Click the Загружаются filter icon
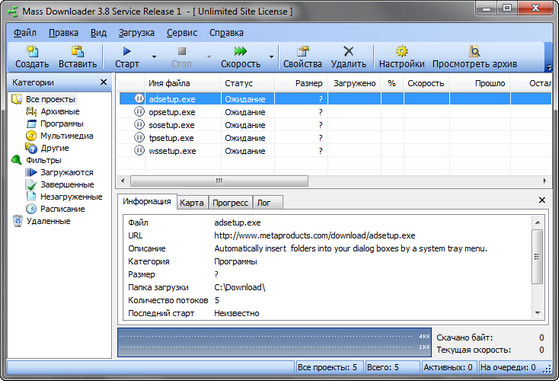This screenshot has height=381, width=559. coord(31,173)
